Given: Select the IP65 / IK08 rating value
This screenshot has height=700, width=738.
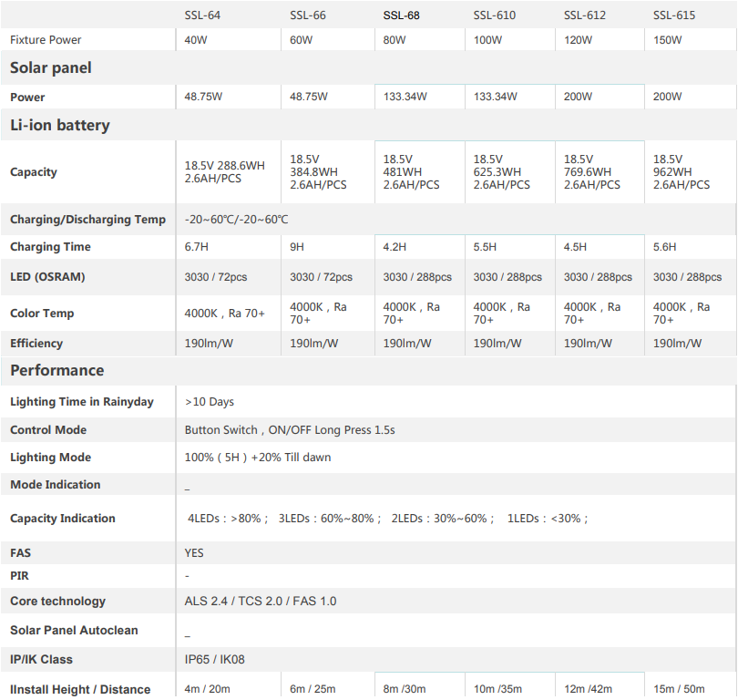Looking at the screenshot, I should coord(214,659).
